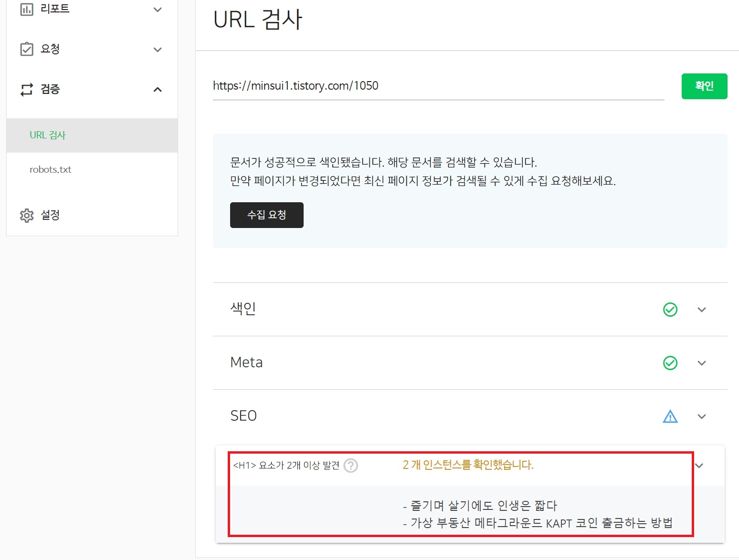Click the green check icon beside 색인
Viewport: 739px width, 560px height.
[x=670, y=310]
